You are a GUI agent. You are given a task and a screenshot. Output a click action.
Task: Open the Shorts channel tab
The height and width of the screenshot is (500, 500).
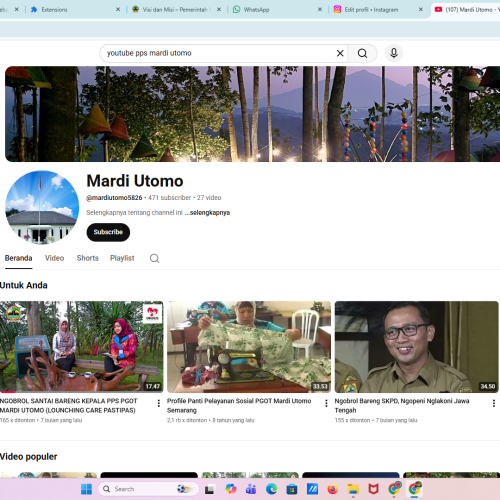click(88, 258)
